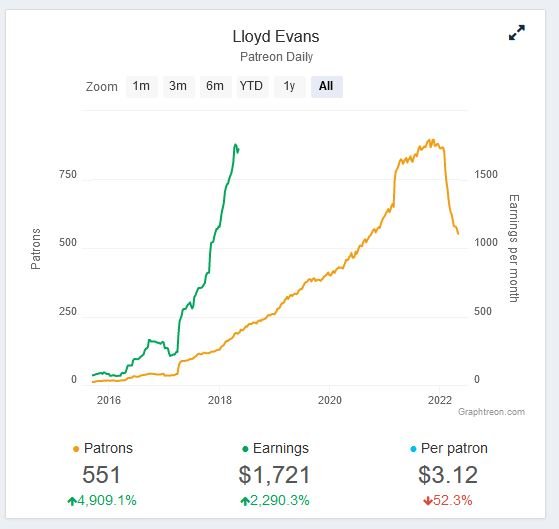Click the Lloyd Evans chart title

point(276,36)
